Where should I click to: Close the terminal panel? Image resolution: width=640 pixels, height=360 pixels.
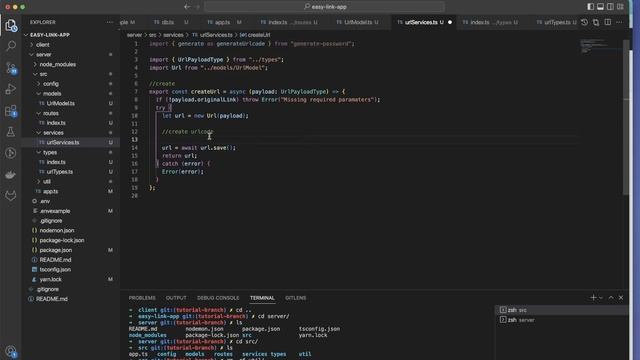[621, 298]
